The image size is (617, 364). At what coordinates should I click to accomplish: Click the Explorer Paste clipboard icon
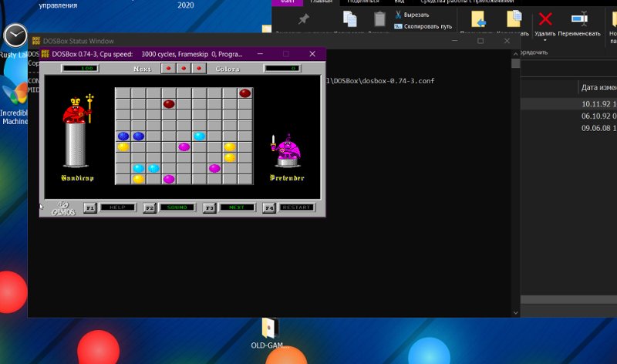pos(379,19)
